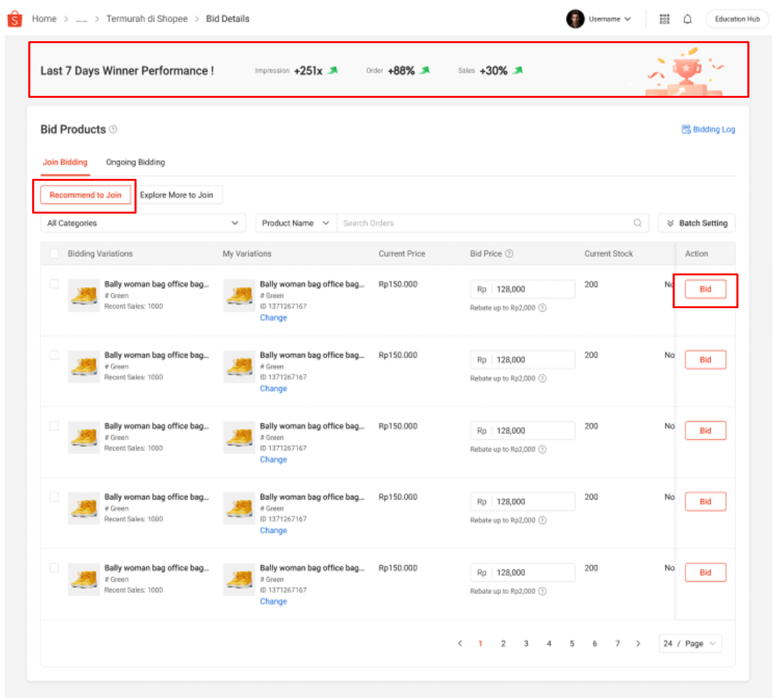This screenshot has width=777, height=700.
Task: Go to page 3 of bid products
Action: click(x=526, y=643)
